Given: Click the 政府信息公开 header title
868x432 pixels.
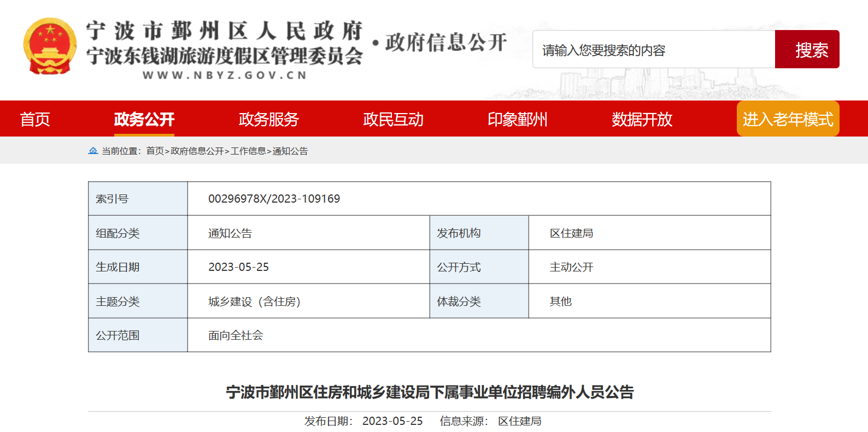Looking at the screenshot, I should 446,42.
